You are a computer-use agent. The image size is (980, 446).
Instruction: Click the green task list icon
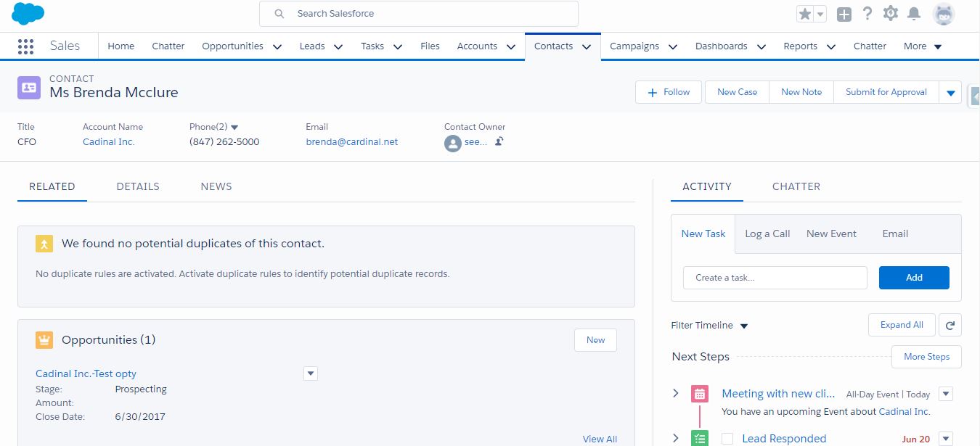[x=700, y=438]
